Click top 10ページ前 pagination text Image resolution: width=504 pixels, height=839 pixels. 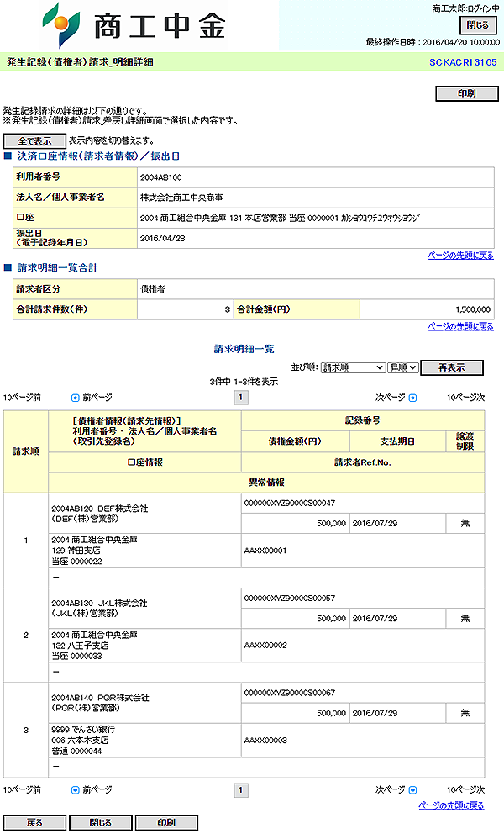point(22,398)
